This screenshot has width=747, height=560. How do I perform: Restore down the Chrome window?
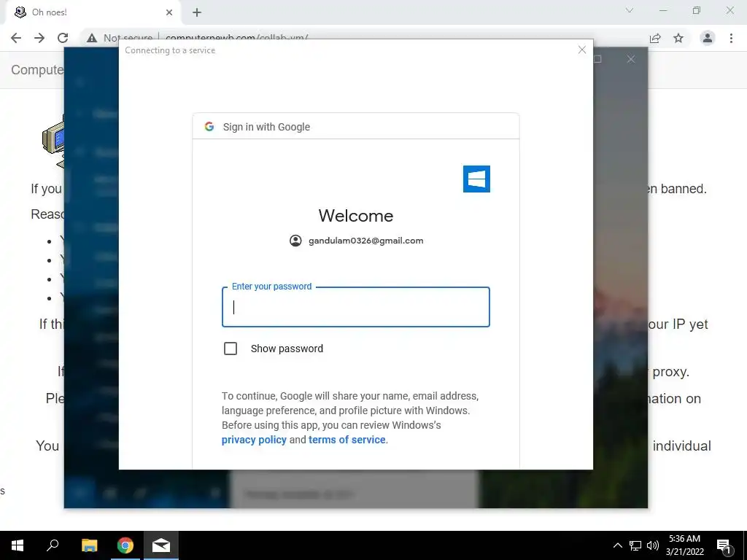pyautogui.click(x=697, y=10)
